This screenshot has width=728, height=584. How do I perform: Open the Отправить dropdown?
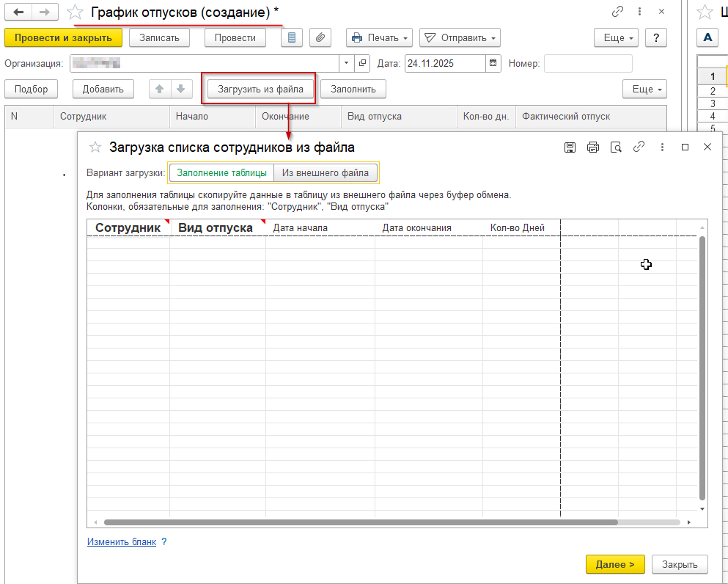460,37
